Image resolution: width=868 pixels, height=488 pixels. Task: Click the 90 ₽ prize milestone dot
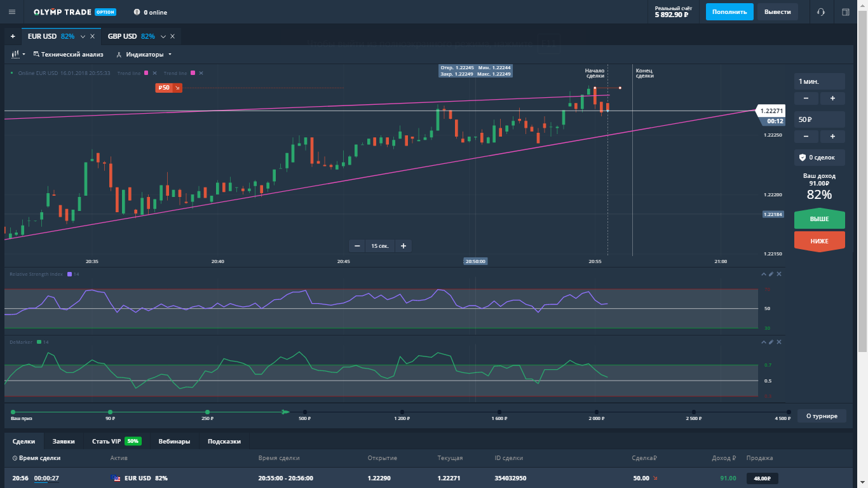click(x=110, y=412)
